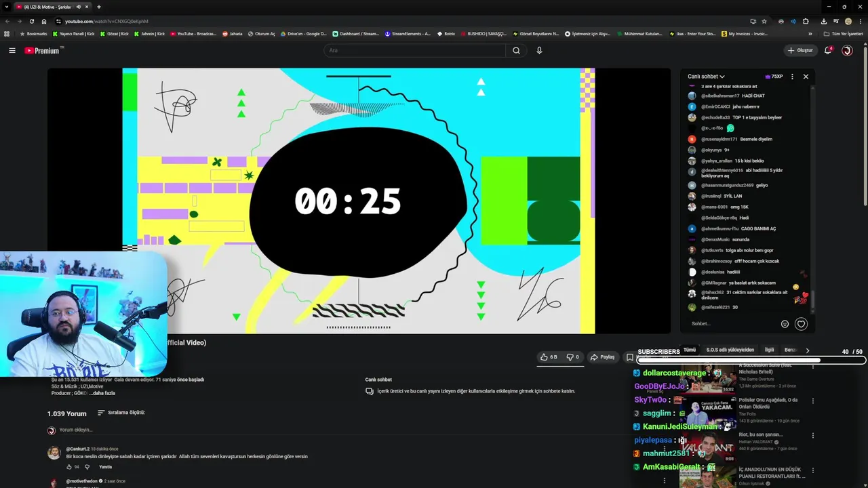Screen dimensions: 868x488
Task: Click the save bookmark button
Action: coord(630,357)
